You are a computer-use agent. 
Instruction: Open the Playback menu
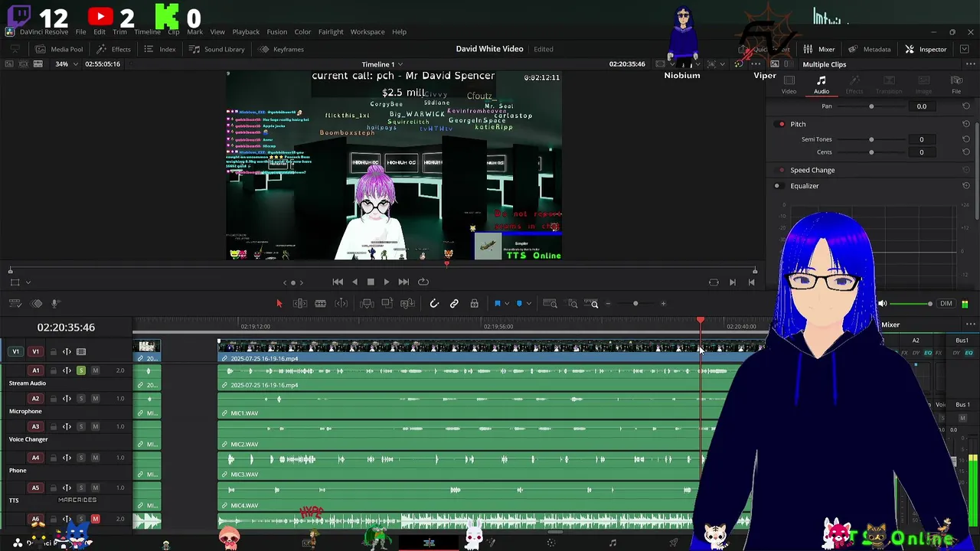pos(246,32)
